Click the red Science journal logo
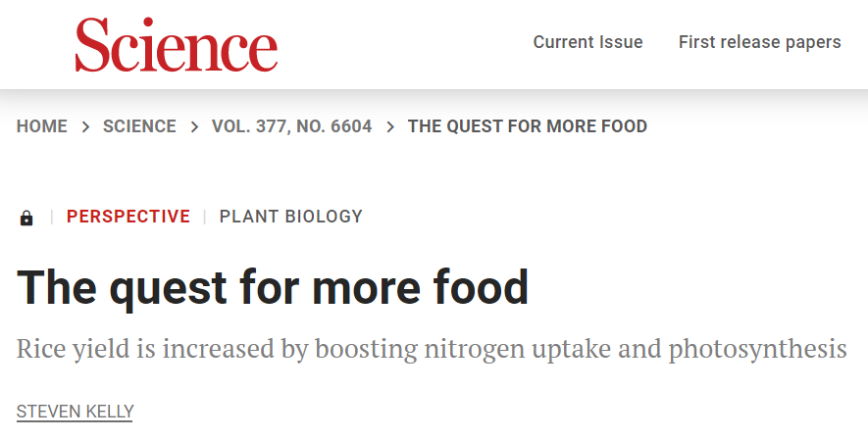868x440 pixels. point(176,45)
